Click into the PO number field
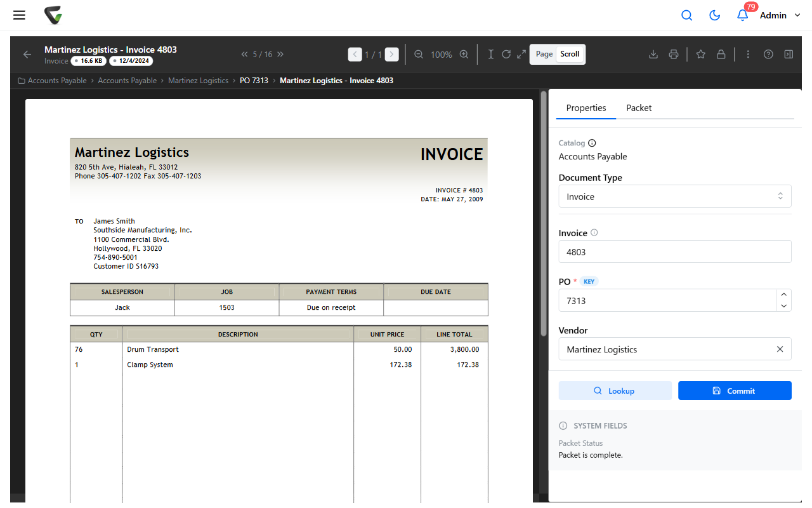Viewport: 812px width, 508px height. click(667, 301)
